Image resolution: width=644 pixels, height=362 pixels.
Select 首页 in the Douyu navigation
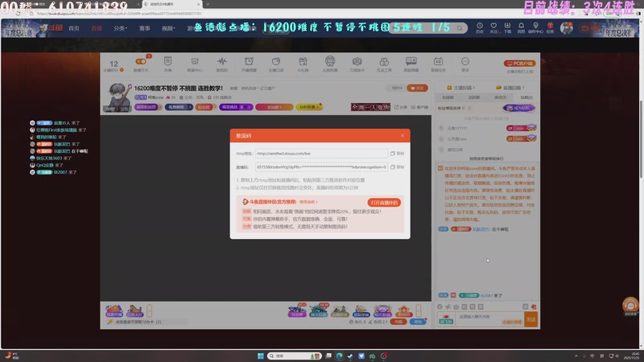(x=74, y=28)
